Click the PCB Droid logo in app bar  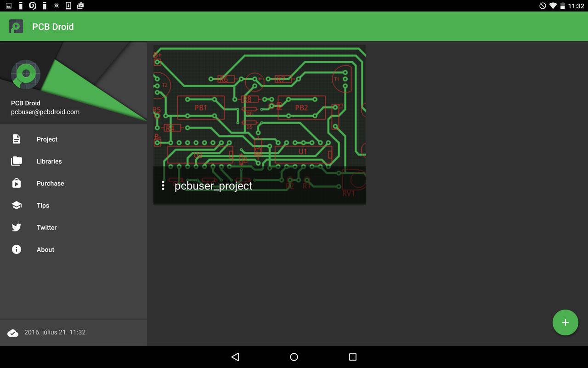[16, 26]
